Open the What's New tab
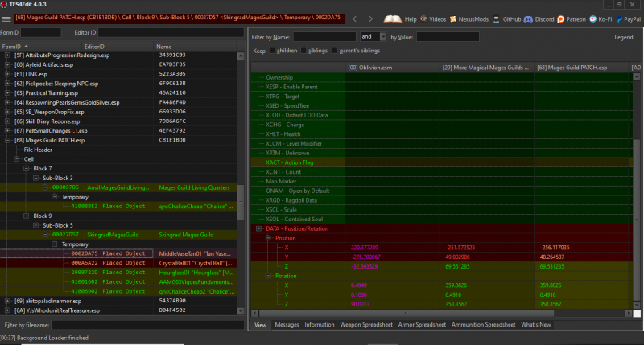Viewport: 644px width, 345px height. pos(535,324)
